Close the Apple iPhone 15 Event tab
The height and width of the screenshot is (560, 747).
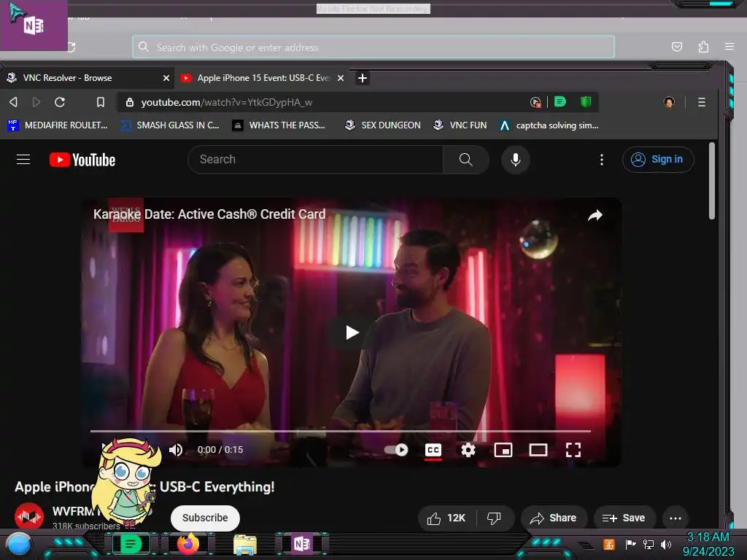point(341,77)
